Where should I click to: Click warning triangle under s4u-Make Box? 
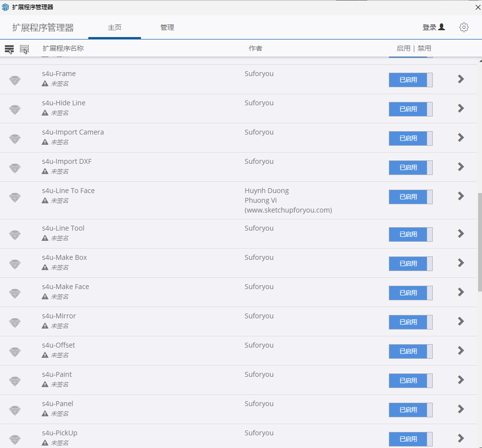(45, 267)
